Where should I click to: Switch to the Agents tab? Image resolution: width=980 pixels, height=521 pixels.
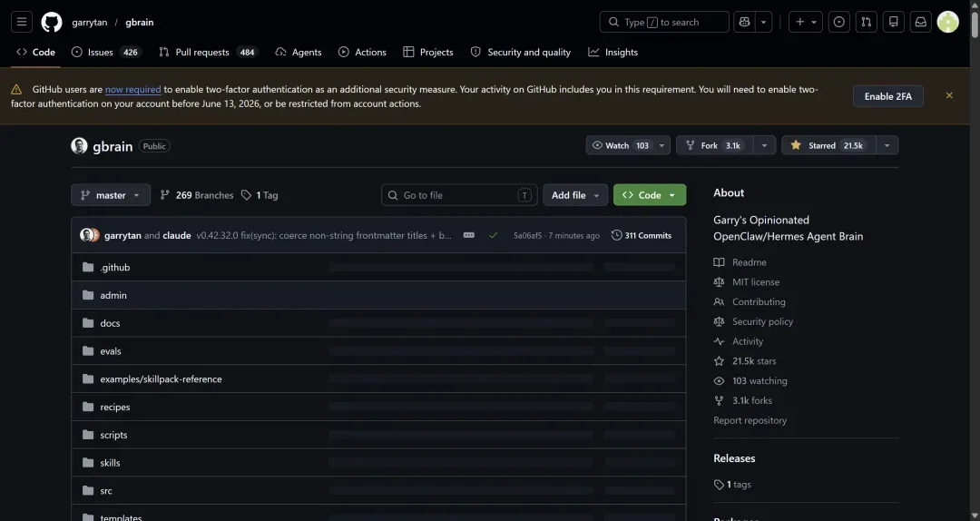(x=299, y=52)
